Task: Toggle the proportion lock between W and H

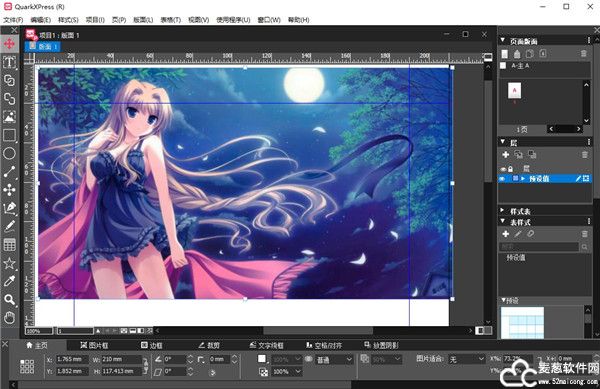Action: pos(145,365)
